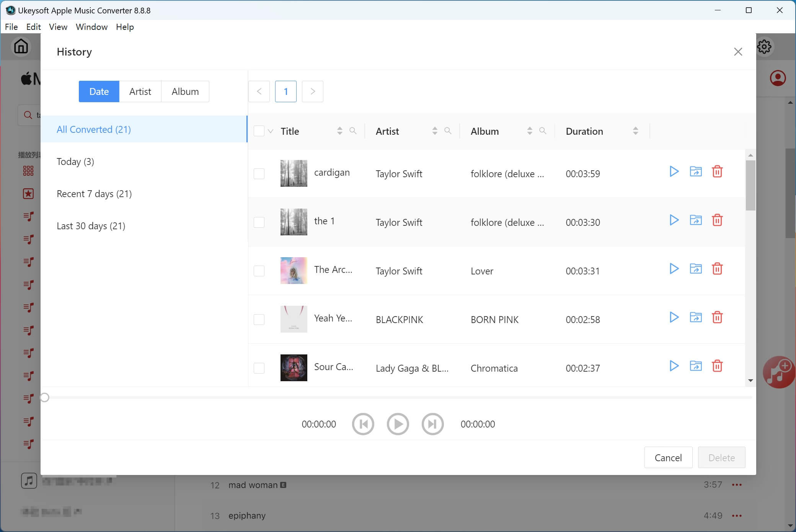The height and width of the screenshot is (532, 796).
Task: Switch to the Artist tab
Action: click(140, 91)
